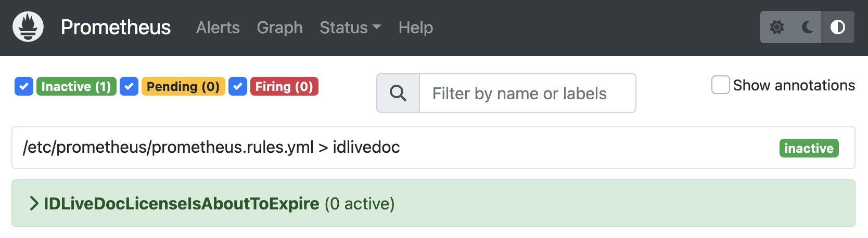Go to the Alerts page
Image resolution: width=868 pixels, height=238 pixels.
click(218, 28)
